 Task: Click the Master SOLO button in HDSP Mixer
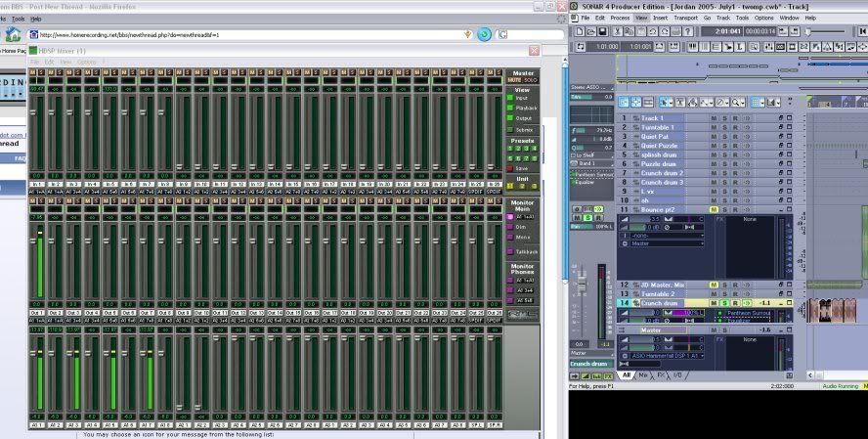531,80
